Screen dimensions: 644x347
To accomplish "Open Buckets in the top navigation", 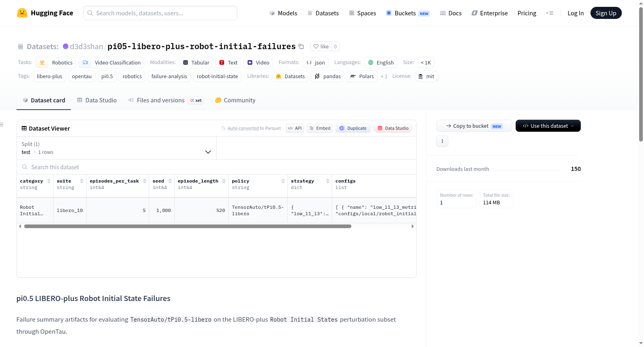I will [408, 13].
